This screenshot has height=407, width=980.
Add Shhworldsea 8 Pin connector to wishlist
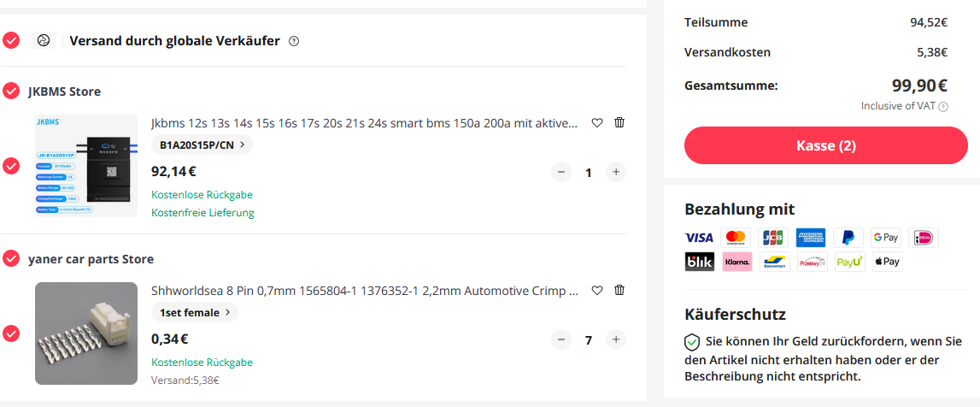tap(597, 290)
